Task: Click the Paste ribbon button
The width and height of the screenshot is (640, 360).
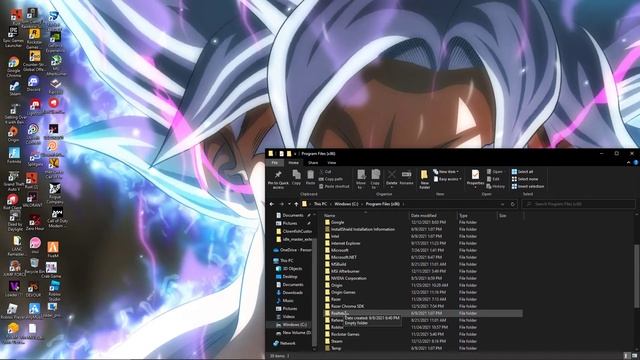Action: pyautogui.click(x=311, y=178)
